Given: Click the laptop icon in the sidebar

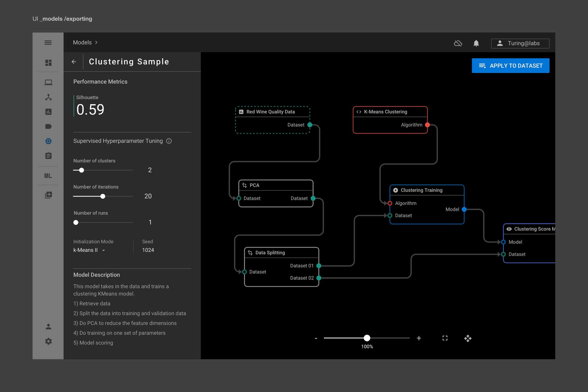Looking at the screenshot, I should point(48,82).
